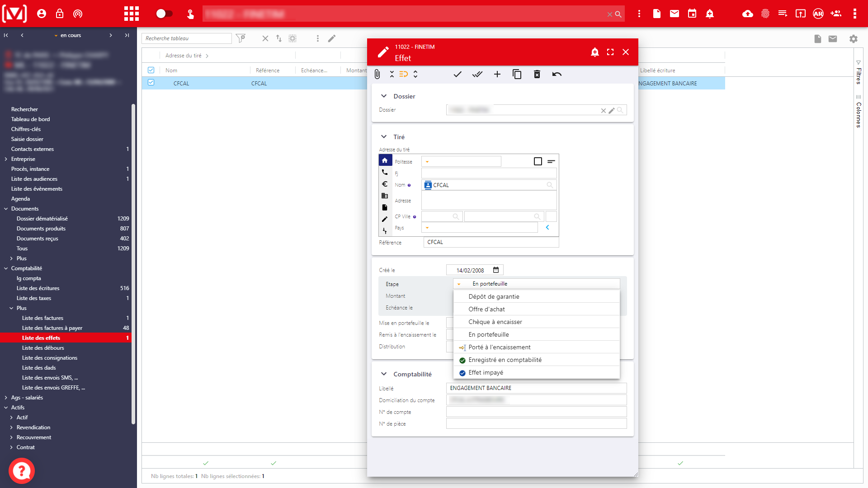The height and width of the screenshot is (488, 868).
Task: Click the Recherche tableau search field
Action: click(187, 38)
